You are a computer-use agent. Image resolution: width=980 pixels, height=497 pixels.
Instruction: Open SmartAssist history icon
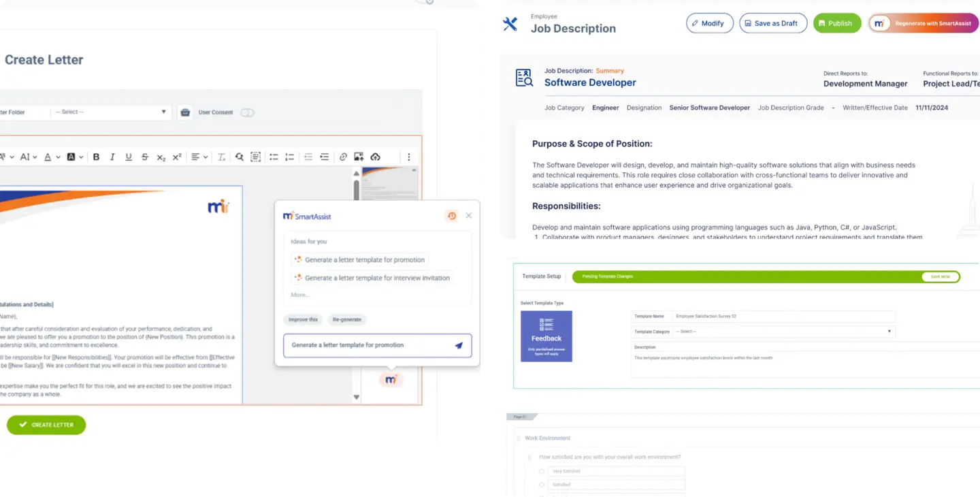tap(452, 216)
